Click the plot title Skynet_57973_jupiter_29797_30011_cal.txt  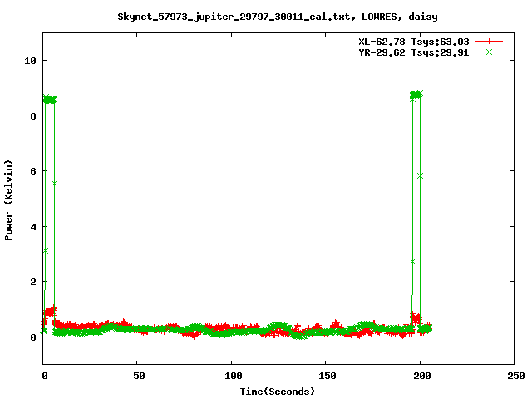(278, 17)
